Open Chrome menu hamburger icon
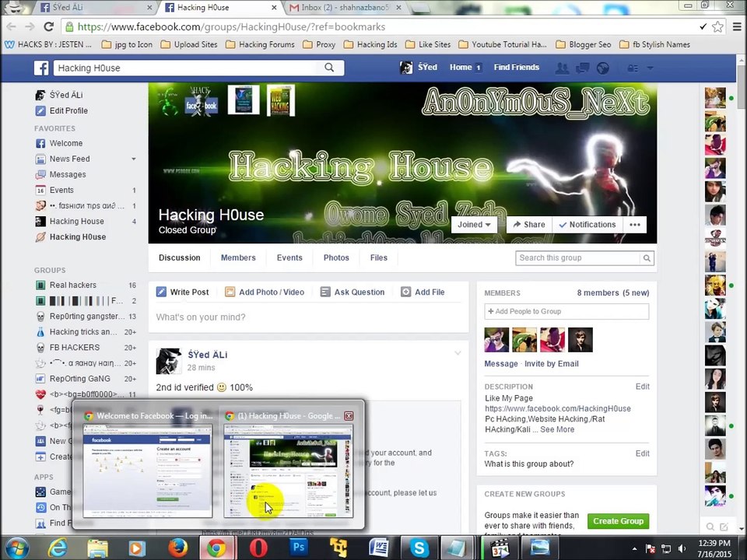The width and height of the screenshot is (747, 560). coord(737,26)
